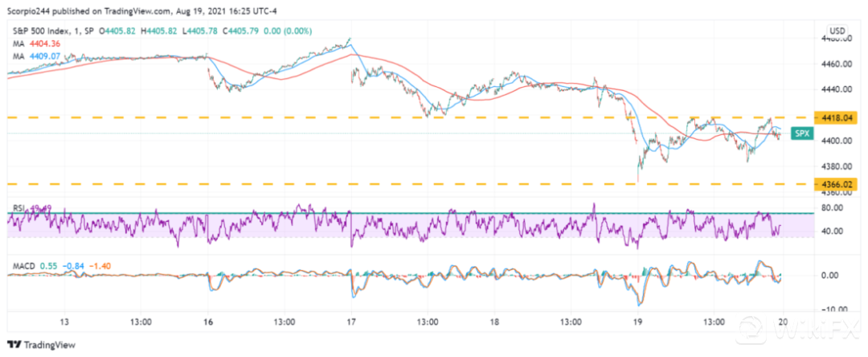The width and height of the screenshot is (868, 357).
Task: Click the 4460.00 price axis label
Action: click(x=837, y=64)
